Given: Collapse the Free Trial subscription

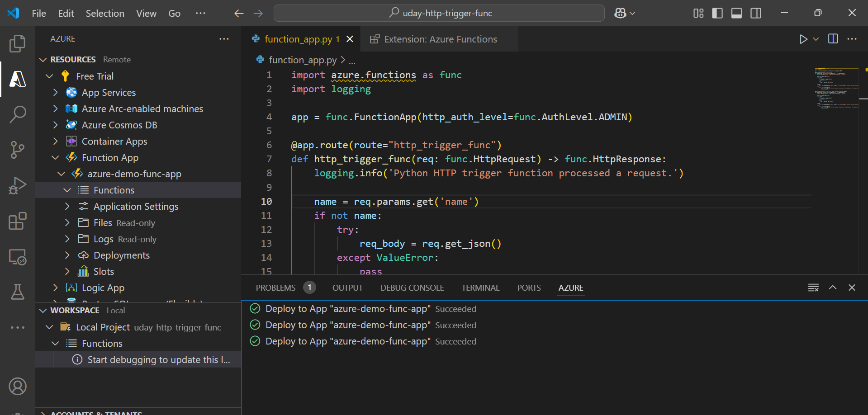Looking at the screenshot, I should (x=49, y=76).
